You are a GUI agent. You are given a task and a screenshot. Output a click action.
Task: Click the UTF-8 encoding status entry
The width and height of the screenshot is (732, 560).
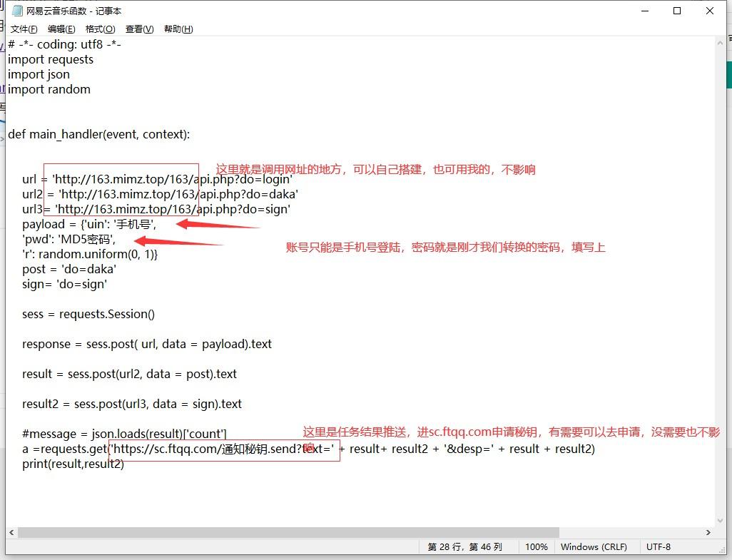click(x=659, y=547)
